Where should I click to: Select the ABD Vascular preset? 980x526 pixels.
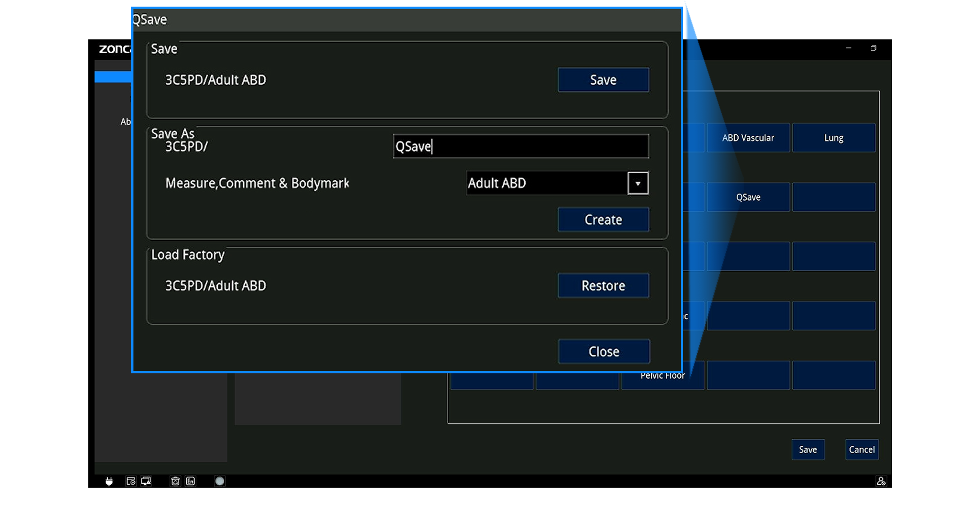click(x=748, y=138)
